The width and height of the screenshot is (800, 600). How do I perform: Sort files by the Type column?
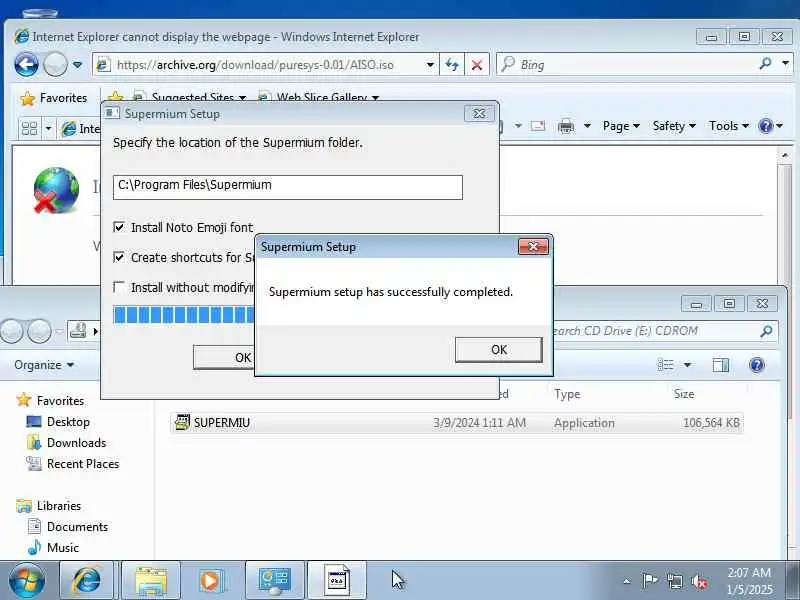click(567, 394)
